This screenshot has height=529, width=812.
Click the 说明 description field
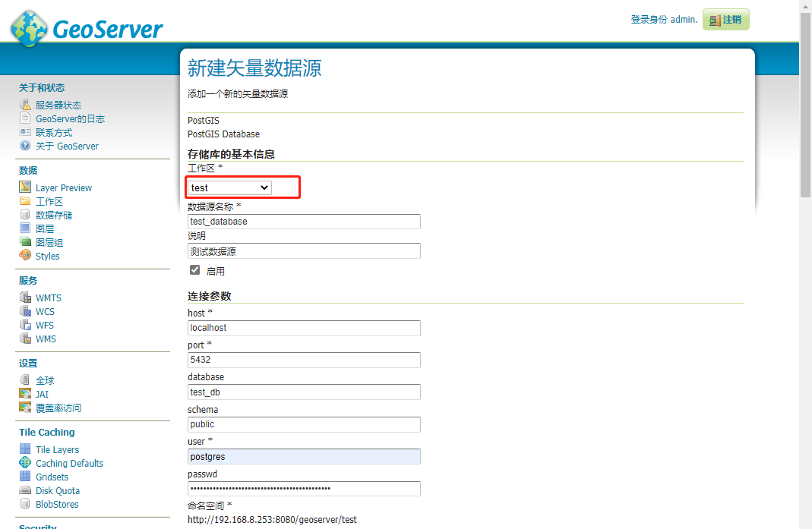[304, 251]
